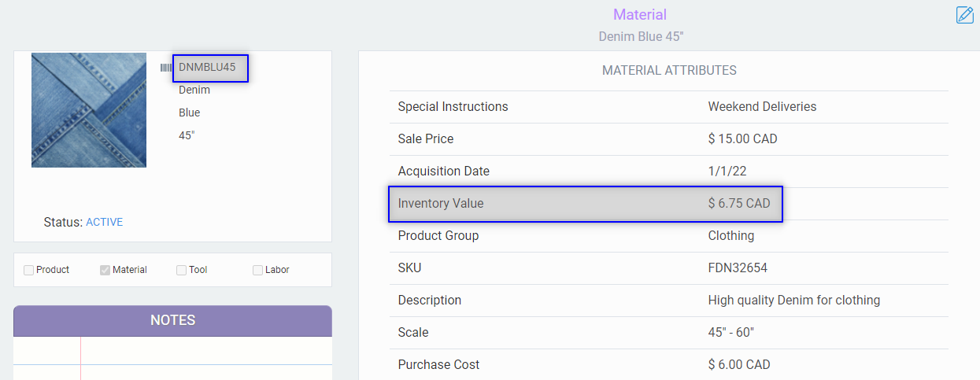Click the Description attribute row
This screenshot has width=980, height=380.
(x=668, y=301)
